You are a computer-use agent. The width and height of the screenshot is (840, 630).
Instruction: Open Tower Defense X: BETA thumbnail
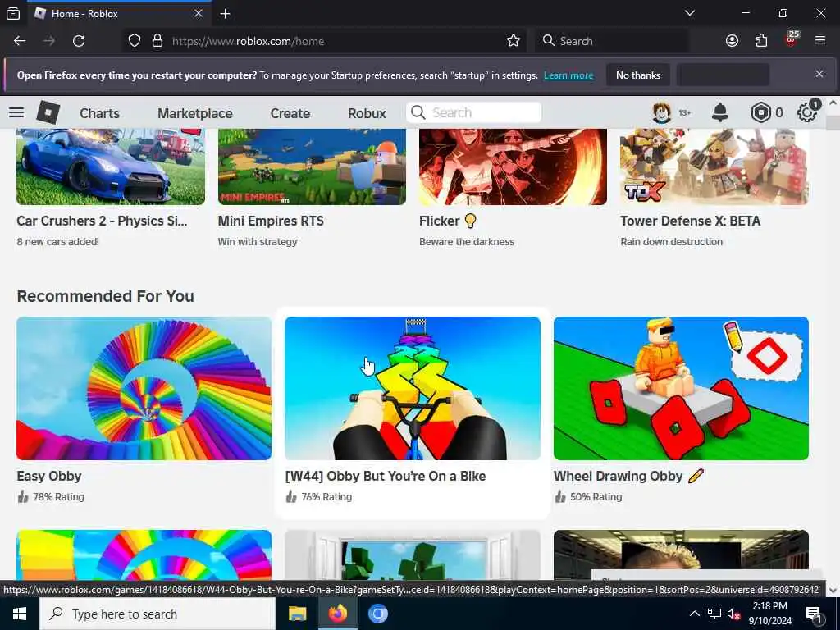[x=714, y=167]
